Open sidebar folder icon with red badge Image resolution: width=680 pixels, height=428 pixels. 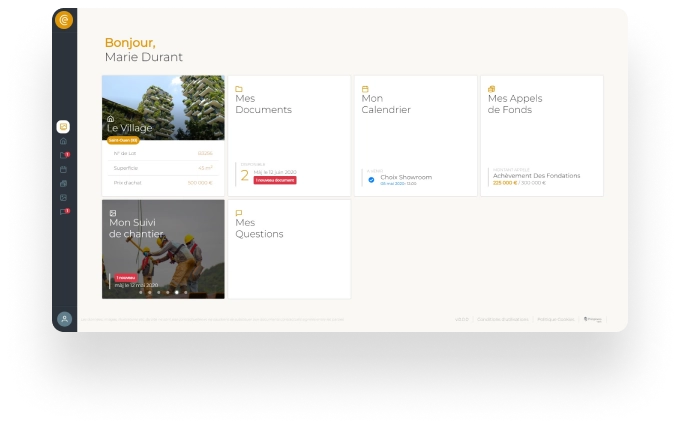[64, 155]
